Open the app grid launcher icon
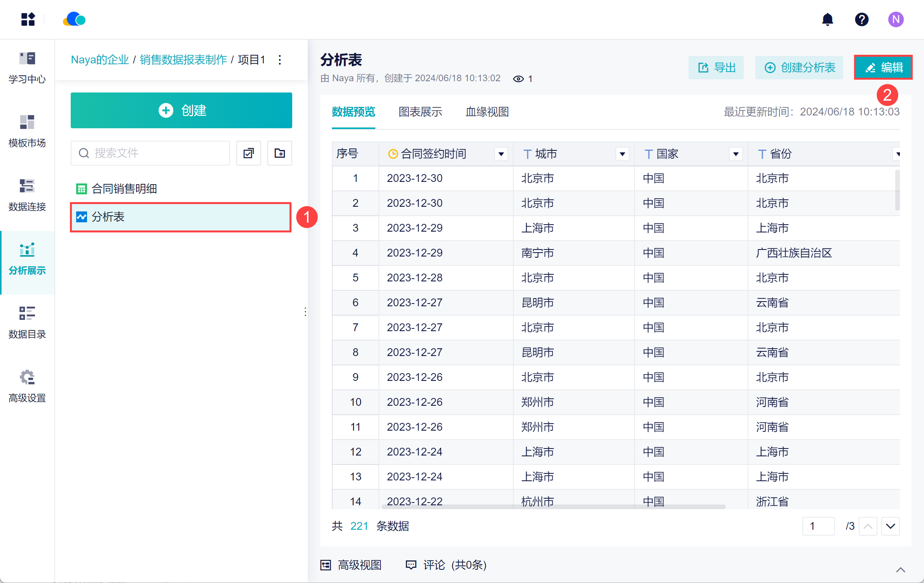The height and width of the screenshot is (583, 924). point(28,19)
